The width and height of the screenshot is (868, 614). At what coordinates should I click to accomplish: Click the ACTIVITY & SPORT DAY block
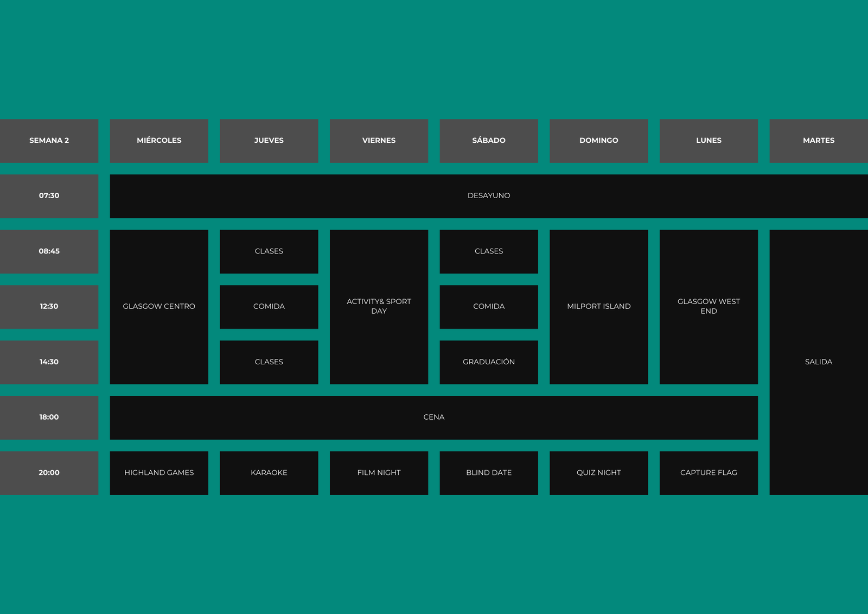coord(379,307)
